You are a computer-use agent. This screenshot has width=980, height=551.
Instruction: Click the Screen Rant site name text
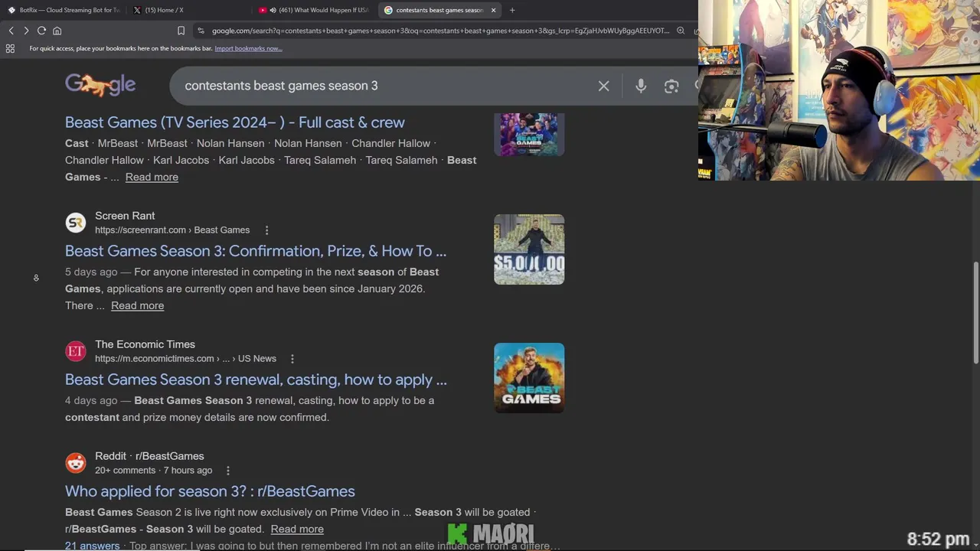pyautogui.click(x=125, y=216)
